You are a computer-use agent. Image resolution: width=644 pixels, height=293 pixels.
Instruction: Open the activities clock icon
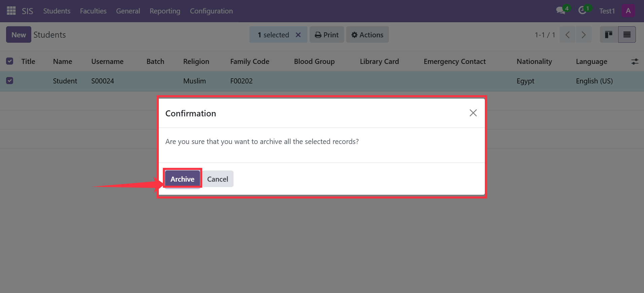click(582, 10)
